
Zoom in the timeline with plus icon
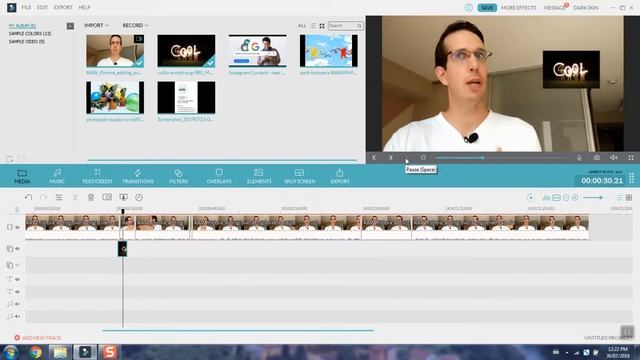click(x=575, y=198)
